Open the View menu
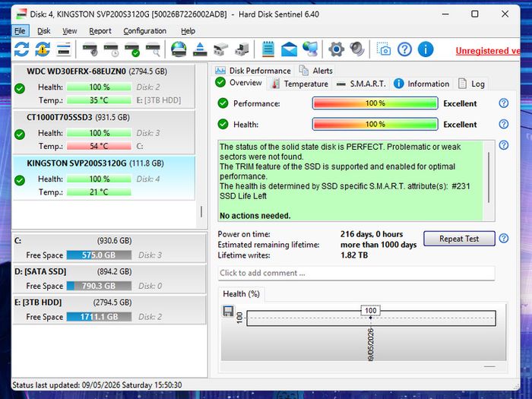 click(x=70, y=31)
